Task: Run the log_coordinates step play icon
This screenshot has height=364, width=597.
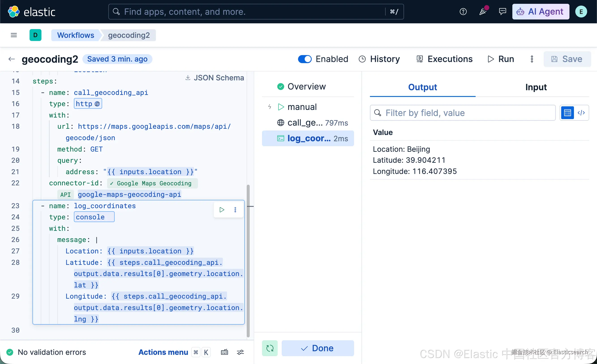Action: pyautogui.click(x=222, y=210)
